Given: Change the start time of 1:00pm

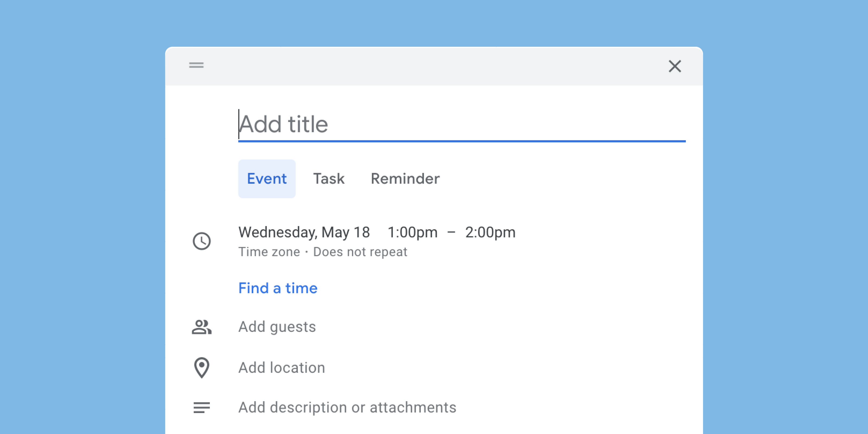Looking at the screenshot, I should [x=412, y=232].
